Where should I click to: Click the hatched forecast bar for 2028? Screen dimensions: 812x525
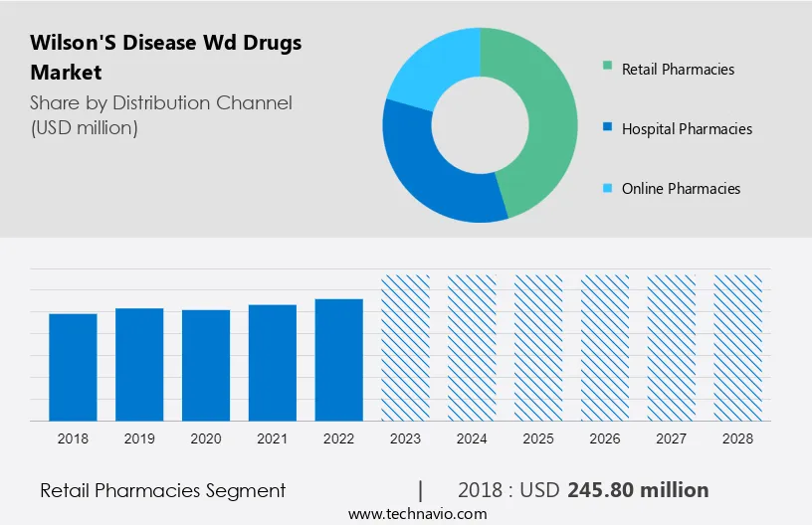(x=738, y=347)
